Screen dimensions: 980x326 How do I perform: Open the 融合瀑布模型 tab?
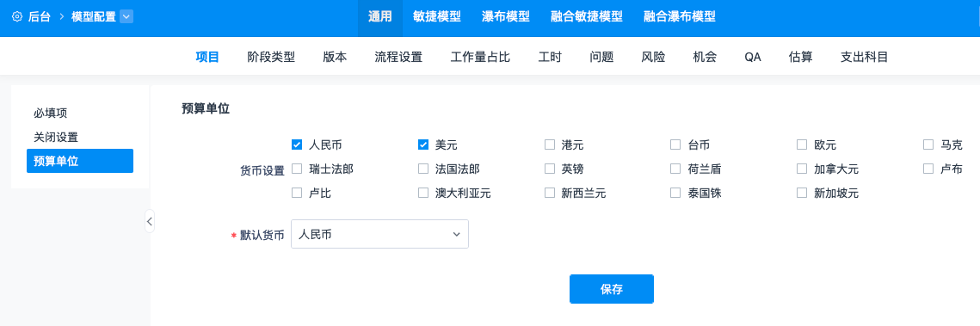(680, 17)
